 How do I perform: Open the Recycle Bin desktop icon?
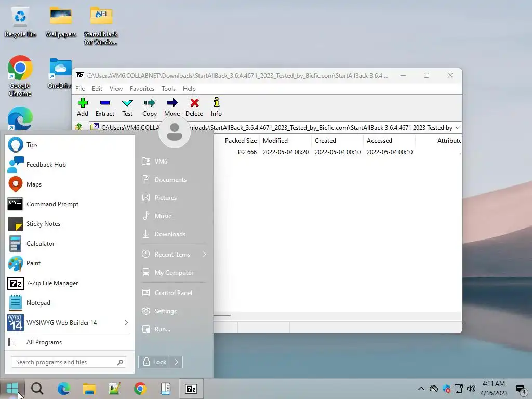20,23
